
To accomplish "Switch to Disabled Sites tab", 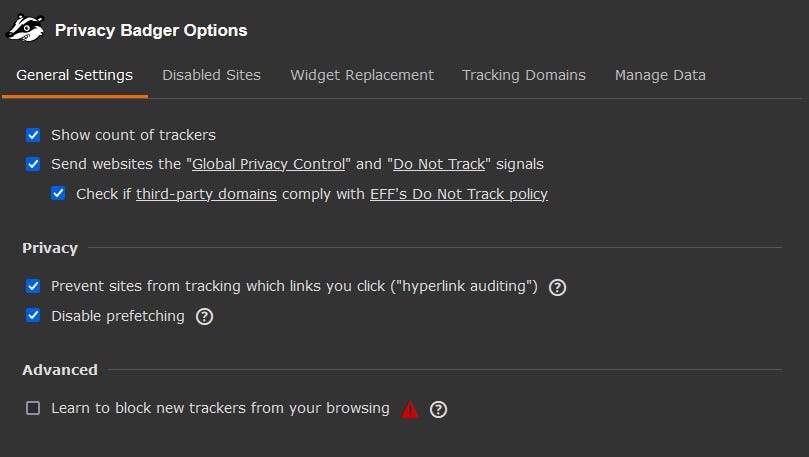I will coord(212,75).
